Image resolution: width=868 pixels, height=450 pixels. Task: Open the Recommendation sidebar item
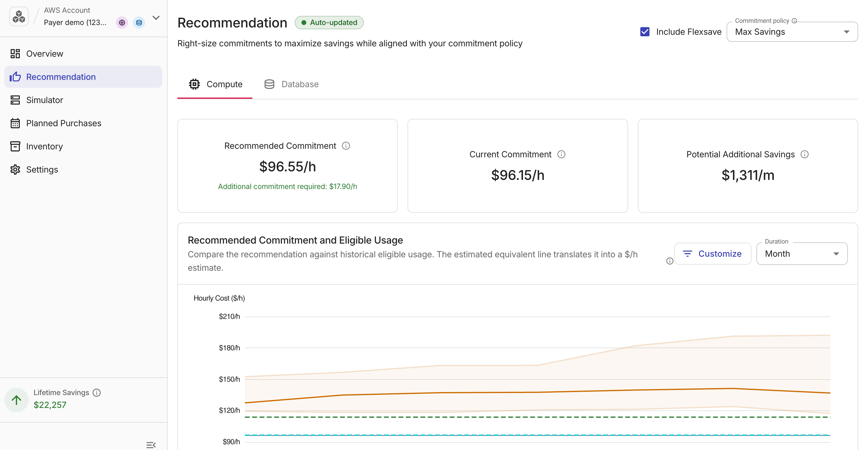point(83,77)
